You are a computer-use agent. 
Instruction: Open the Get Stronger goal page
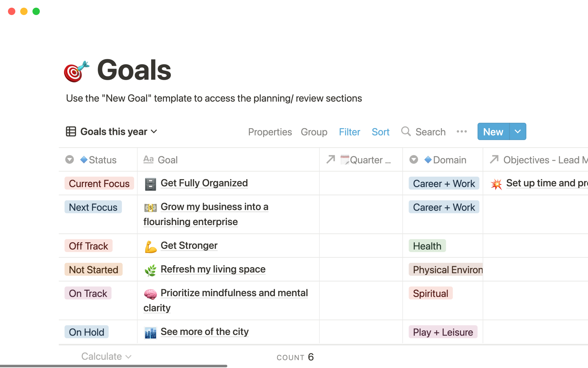(x=189, y=246)
